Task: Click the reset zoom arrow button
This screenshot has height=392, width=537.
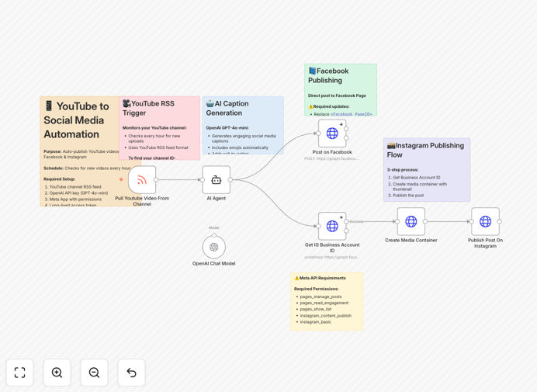Action: (131, 373)
